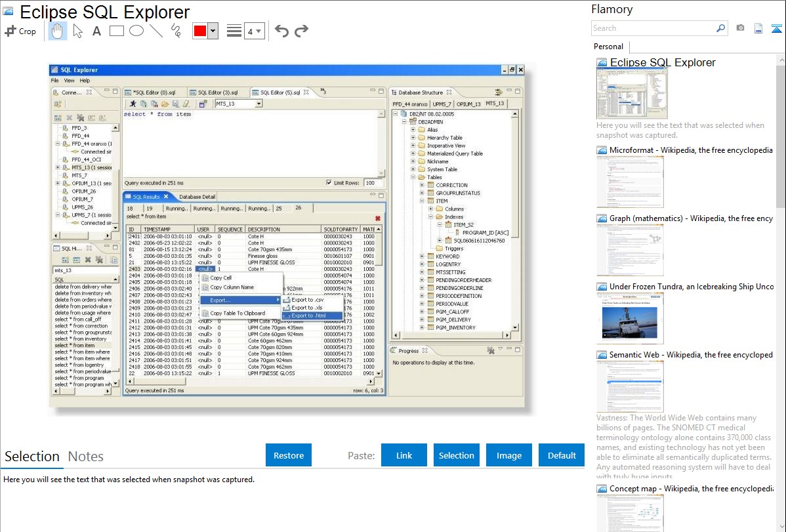Click the Restore button
The width and height of the screenshot is (786, 532).
click(289, 455)
